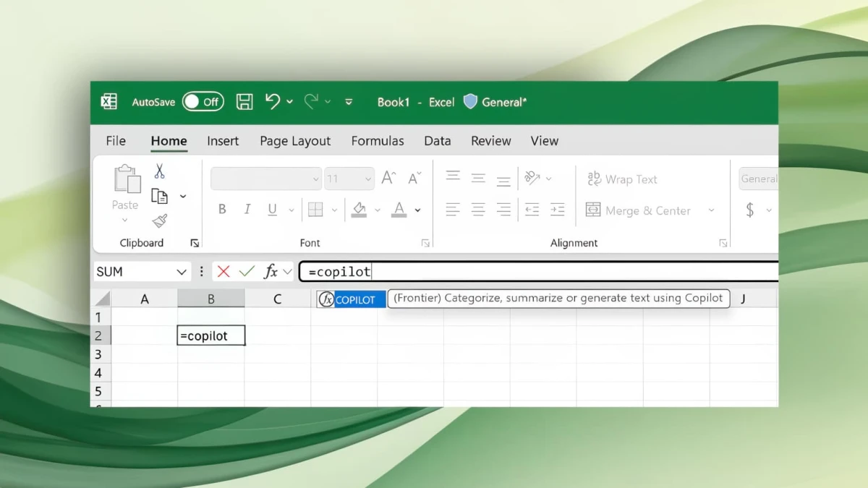The height and width of the screenshot is (488, 868).
Task: Click the Redo arrow icon
Action: pyautogui.click(x=311, y=101)
